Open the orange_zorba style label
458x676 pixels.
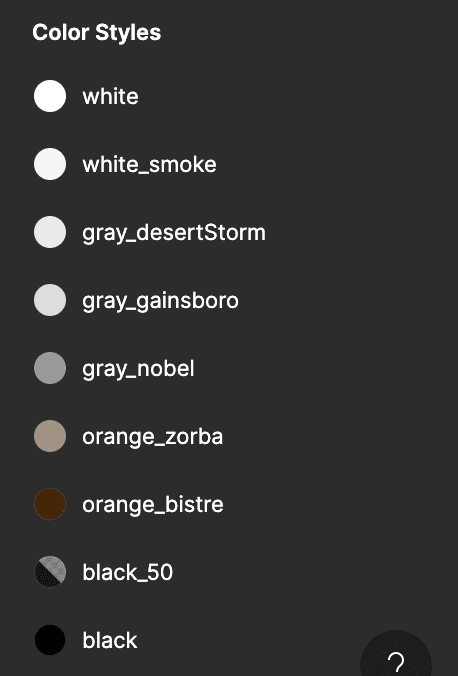click(x=153, y=437)
